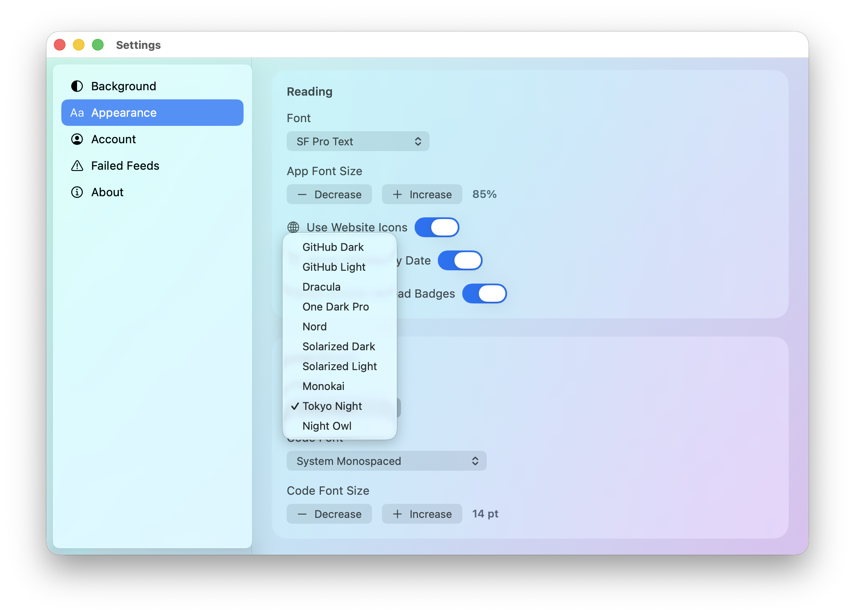Image resolution: width=855 pixels, height=616 pixels.
Task: Click the globe icon beside Use Website Icons
Action: pos(294,227)
